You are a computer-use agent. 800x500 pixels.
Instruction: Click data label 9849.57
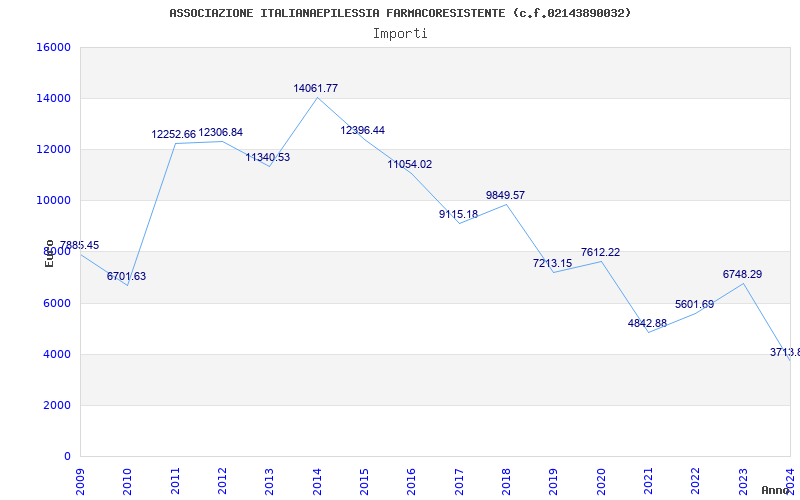[505, 195]
